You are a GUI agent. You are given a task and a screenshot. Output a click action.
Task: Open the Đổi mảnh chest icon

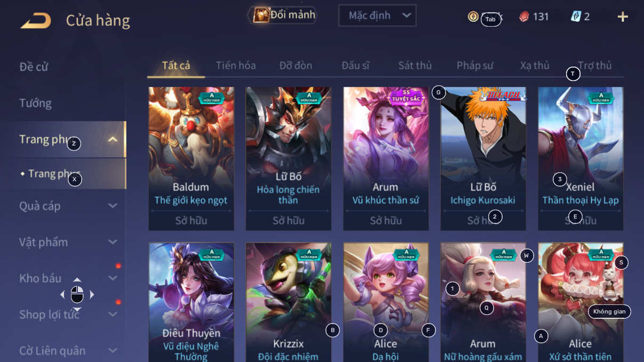pos(261,15)
